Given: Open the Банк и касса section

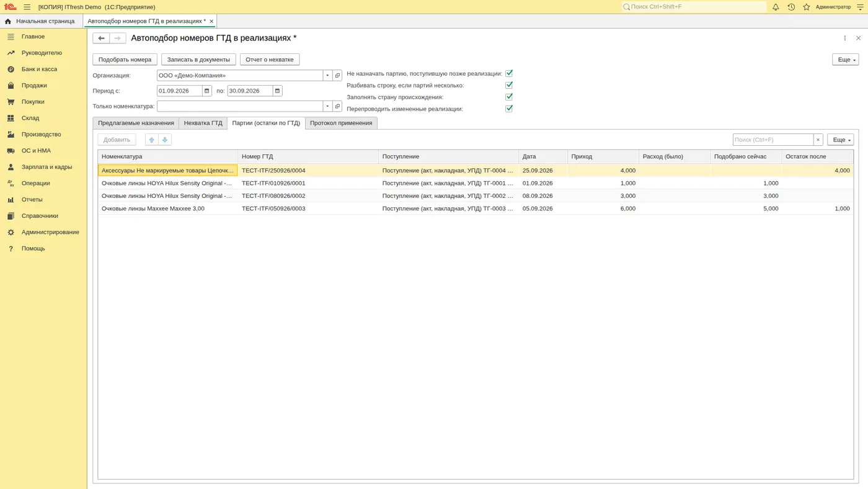Looking at the screenshot, I should 39,69.
